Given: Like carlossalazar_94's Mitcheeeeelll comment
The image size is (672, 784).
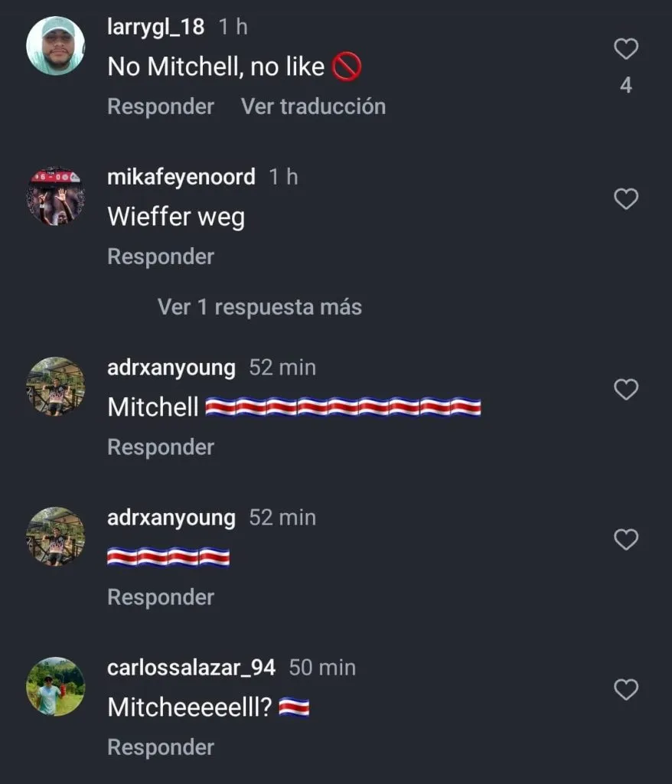Looking at the screenshot, I should [626, 690].
